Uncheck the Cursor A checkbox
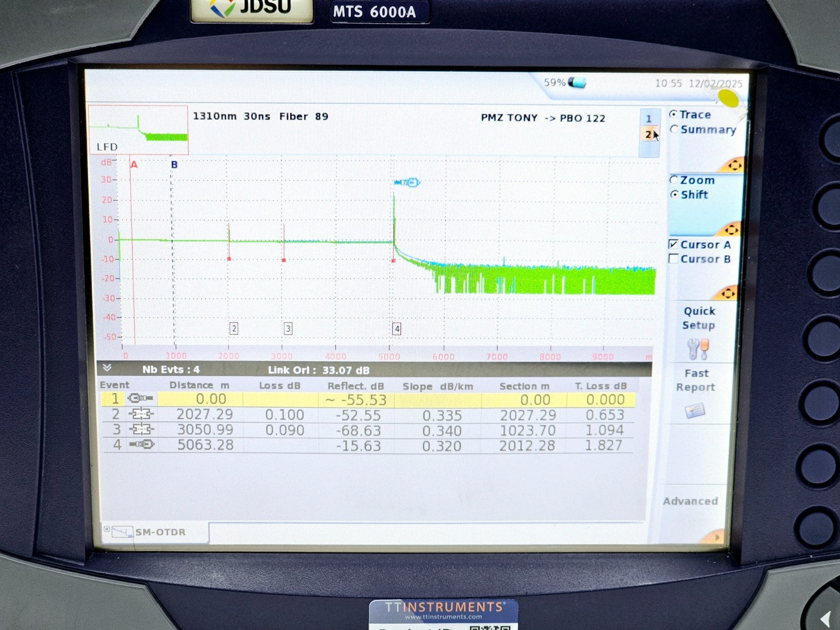 click(x=674, y=244)
